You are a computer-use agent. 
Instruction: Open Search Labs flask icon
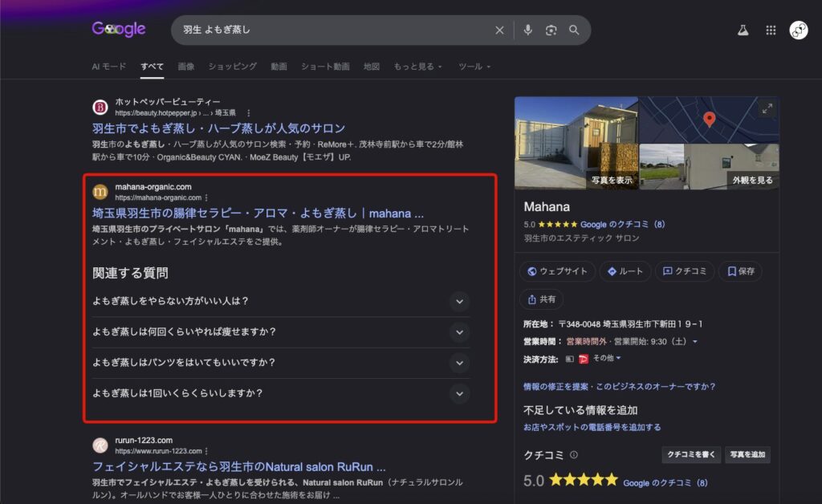[743, 30]
